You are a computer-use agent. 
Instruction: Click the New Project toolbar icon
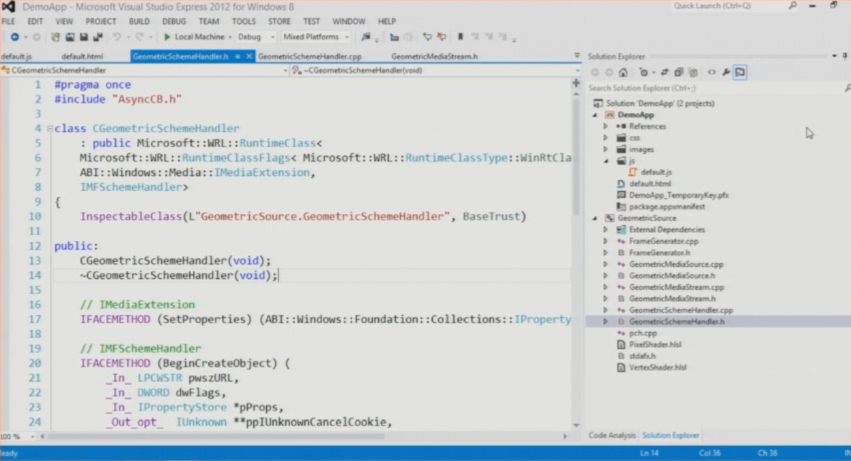pyautogui.click(x=55, y=37)
